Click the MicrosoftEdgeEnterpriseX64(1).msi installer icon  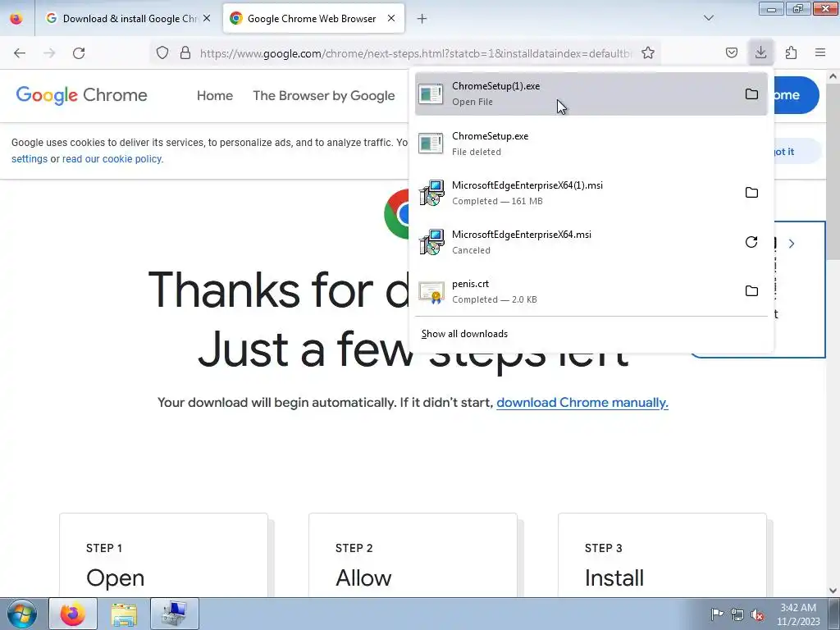tap(431, 193)
